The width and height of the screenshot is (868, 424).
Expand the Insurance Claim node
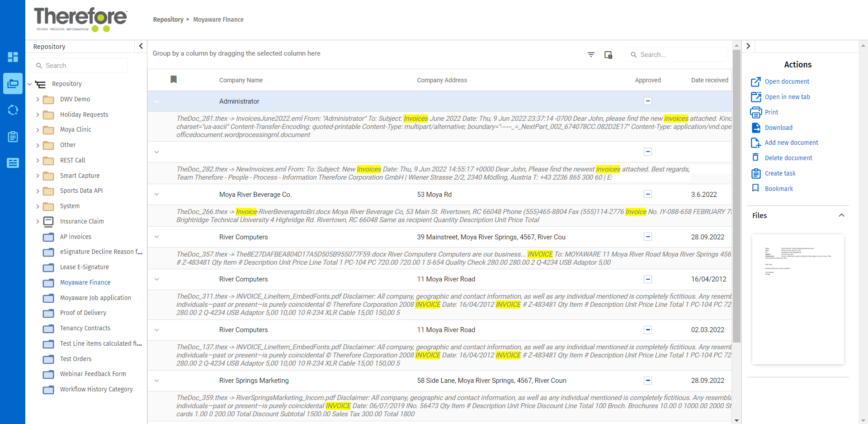click(38, 221)
